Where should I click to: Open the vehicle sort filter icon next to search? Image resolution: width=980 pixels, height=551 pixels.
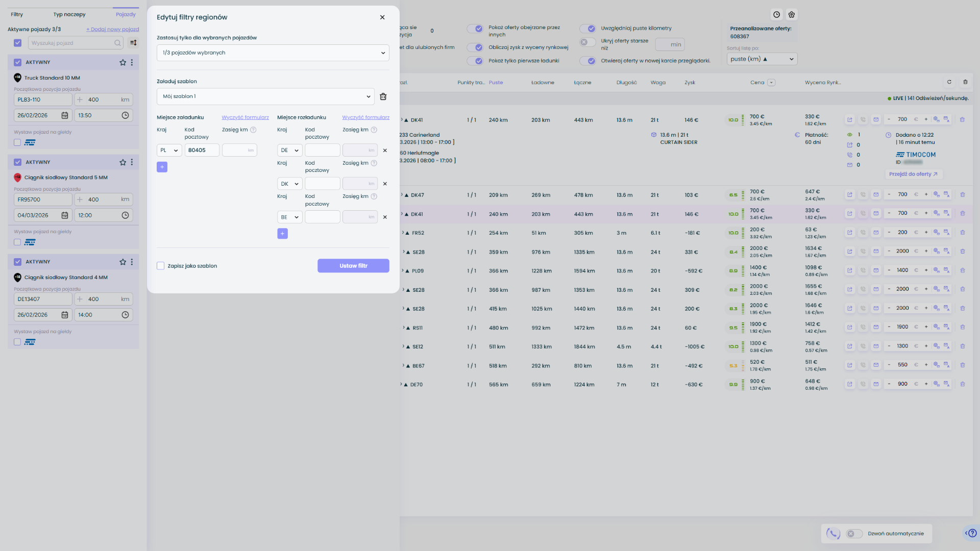[133, 43]
